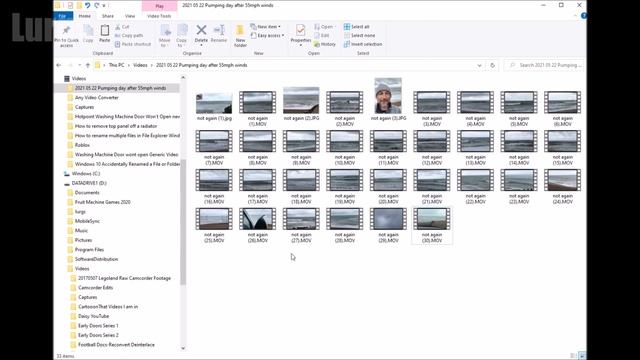Screen dimensions: 640x360
Task: Go up one folder level
Action: (x=87, y=65)
